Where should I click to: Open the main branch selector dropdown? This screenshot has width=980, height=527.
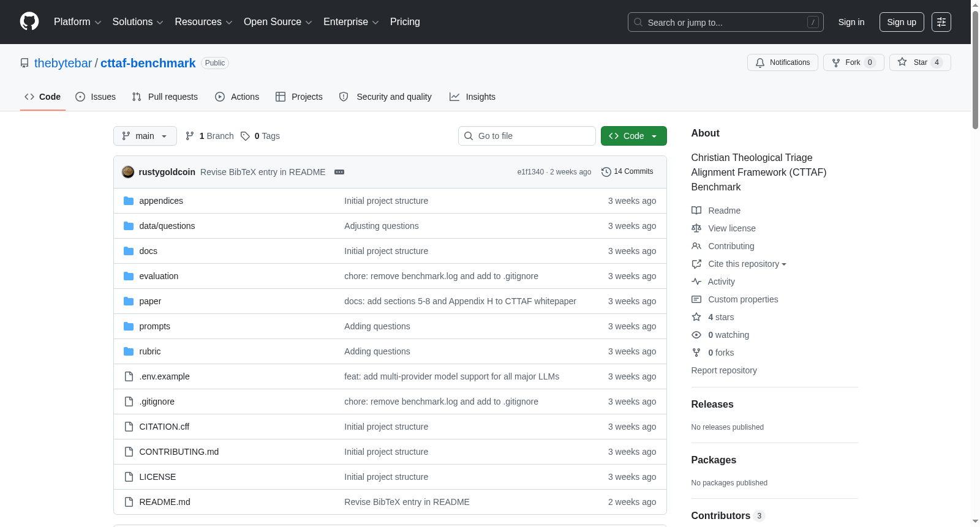point(145,136)
